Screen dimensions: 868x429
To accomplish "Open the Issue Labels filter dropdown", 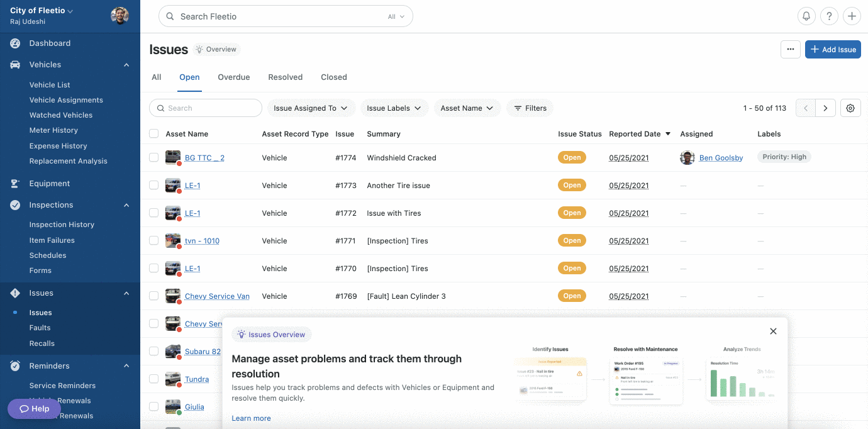I will click(x=394, y=108).
